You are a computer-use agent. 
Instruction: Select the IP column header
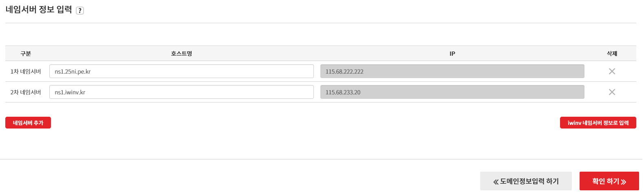pyautogui.click(x=452, y=54)
